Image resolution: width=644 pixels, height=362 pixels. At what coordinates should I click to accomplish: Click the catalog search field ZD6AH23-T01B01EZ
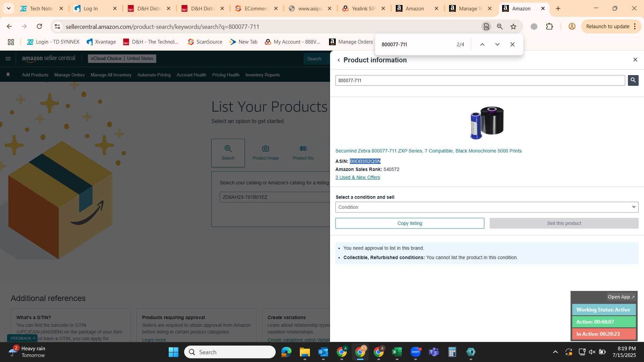[275, 197]
